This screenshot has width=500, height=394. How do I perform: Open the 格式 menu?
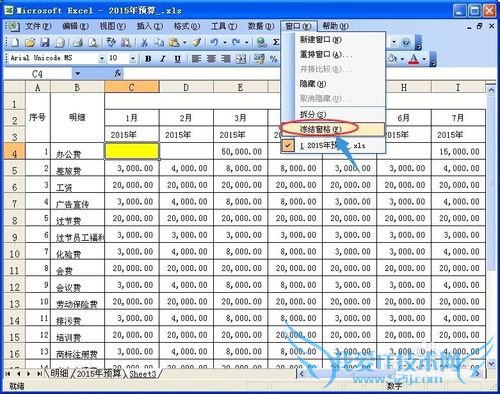[x=187, y=26]
